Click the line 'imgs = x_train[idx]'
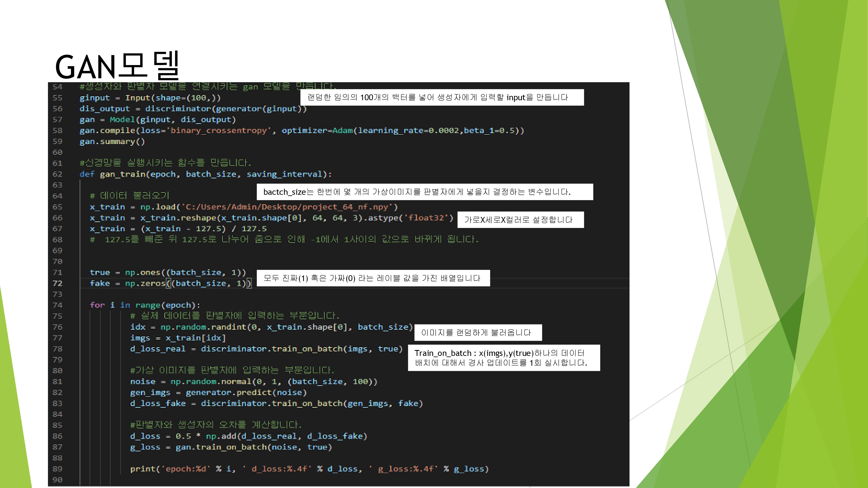The image size is (868, 488). 178,338
